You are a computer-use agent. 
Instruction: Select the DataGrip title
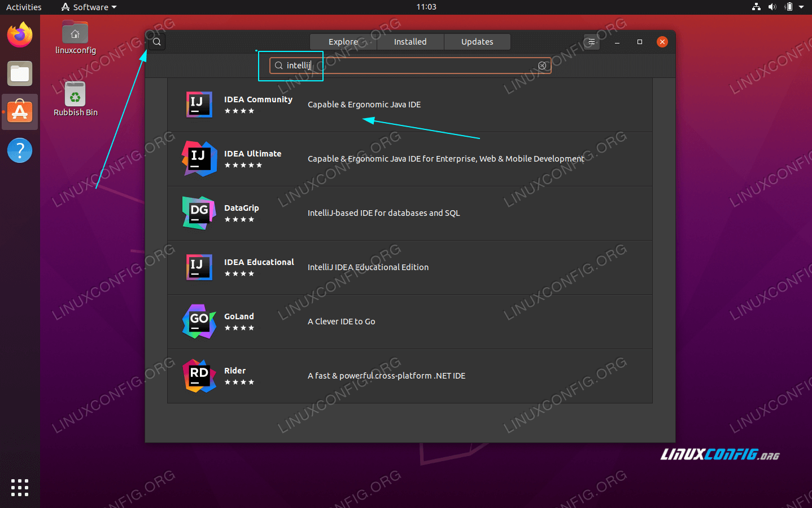pyautogui.click(x=242, y=208)
